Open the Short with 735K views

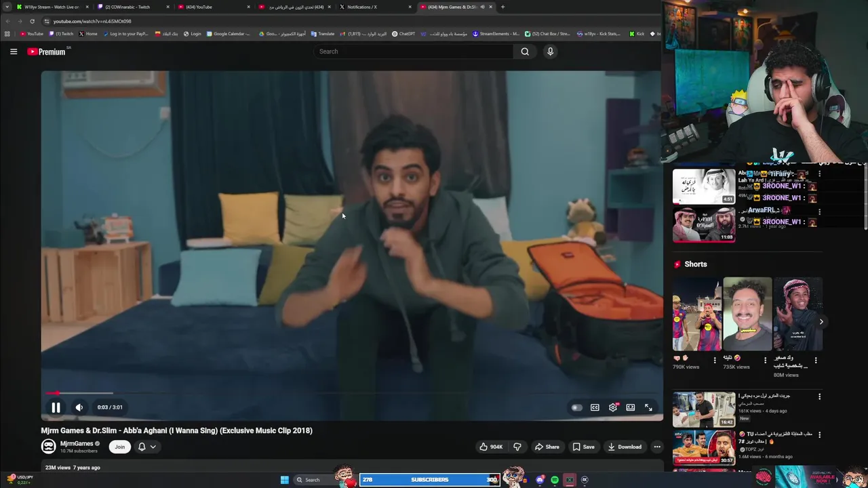[x=747, y=314]
